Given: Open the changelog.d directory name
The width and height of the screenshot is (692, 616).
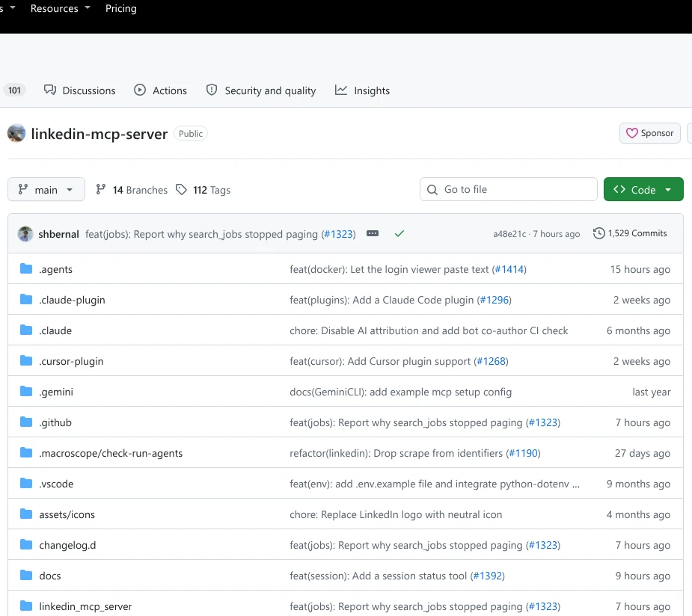Looking at the screenshot, I should click(x=67, y=545).
